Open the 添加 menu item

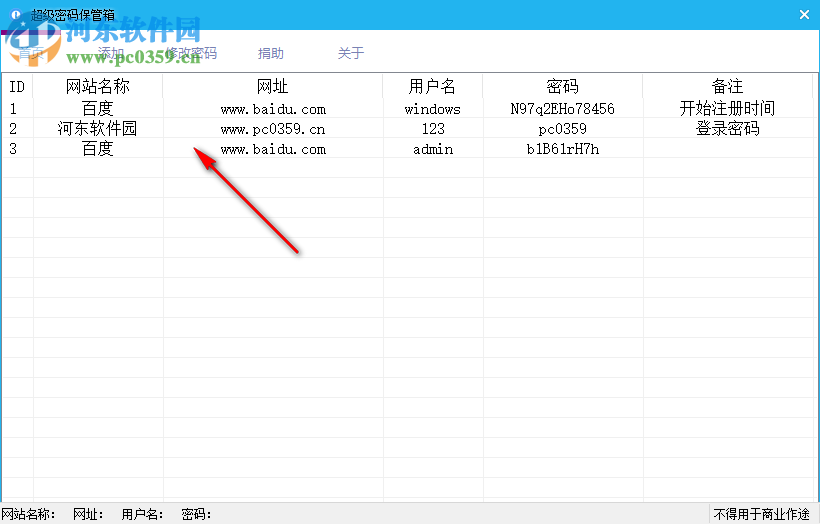tap(111, 53)
